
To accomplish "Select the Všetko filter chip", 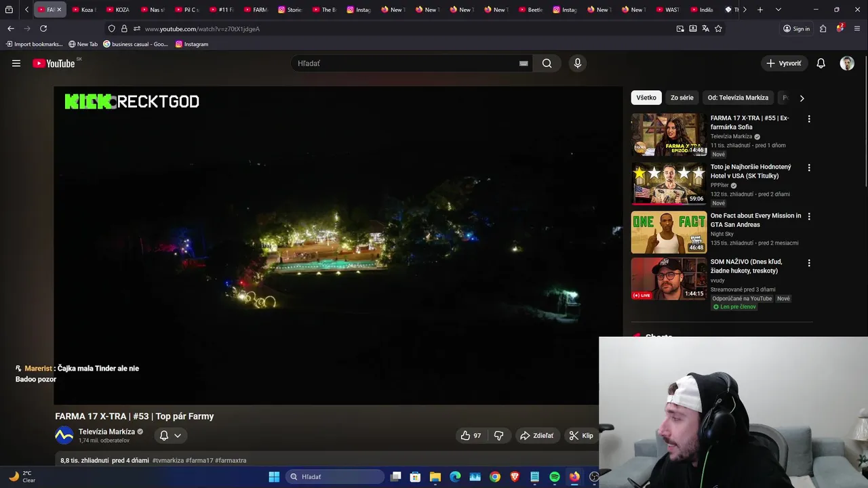I will (646, 98).
